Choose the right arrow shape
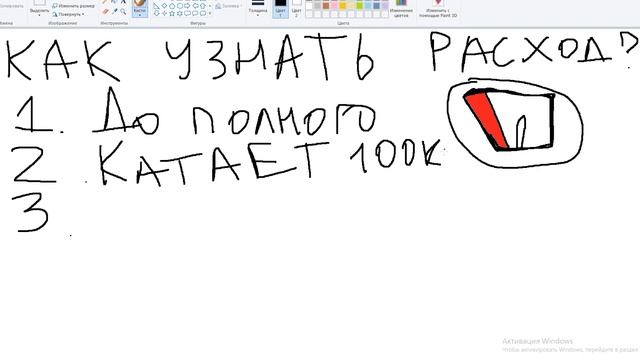Image resolution: width=640 pixels, height=360 pixels. [187, 6]
